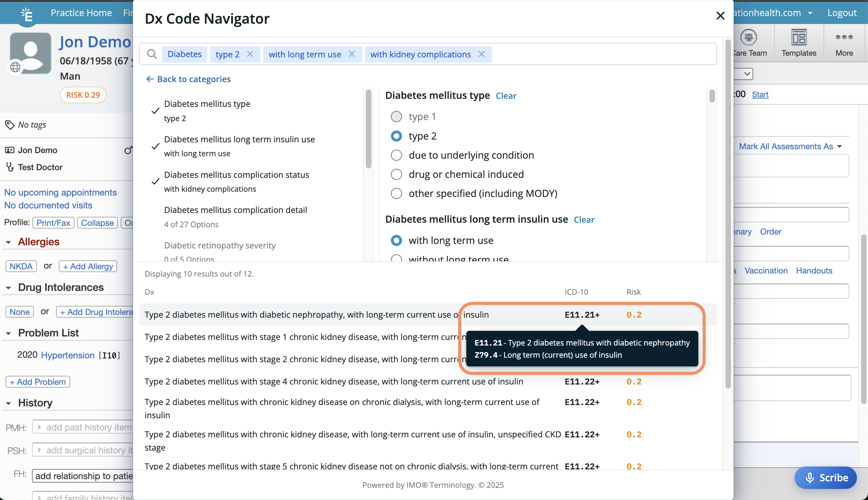
Task: Click the Elation logo icon
Action: pos(27,14)
